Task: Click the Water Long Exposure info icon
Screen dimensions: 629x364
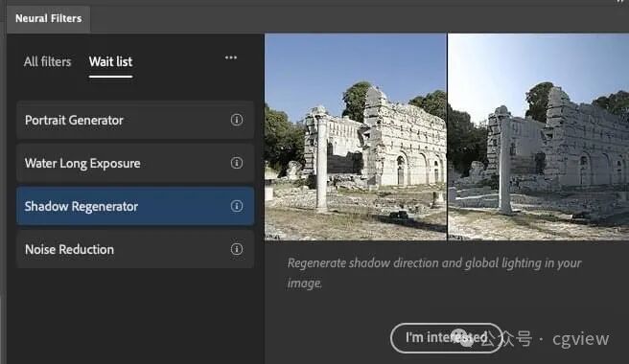Action: pos(237,163)
